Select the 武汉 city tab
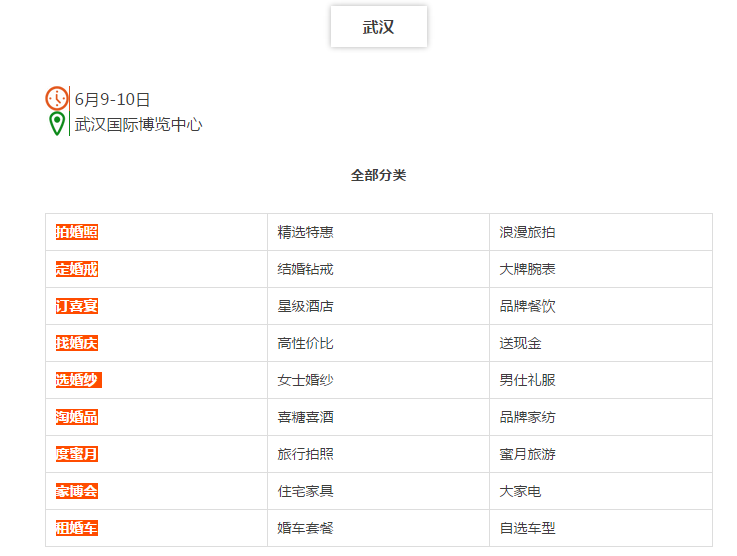Viewport: 737px width, 556px height. click(378, 26)
